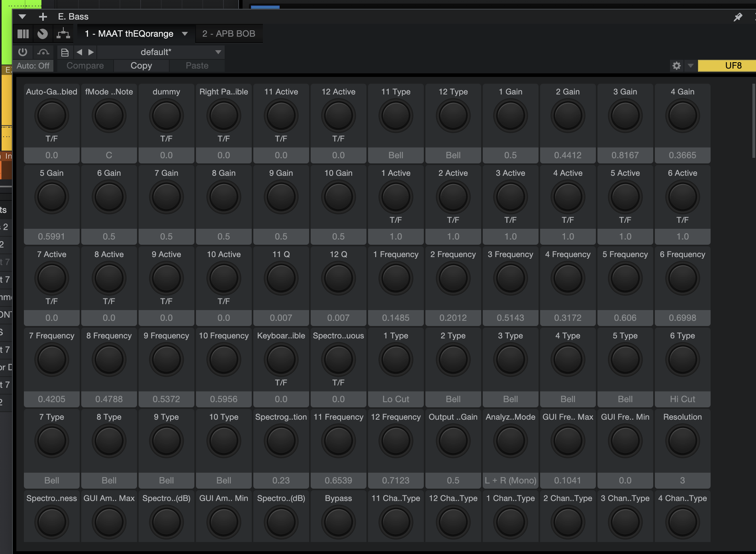The width and height of the screenshot is (756, 554).
Task: Click the Spectrog..tion value 0.23
Action: (281, 481)
